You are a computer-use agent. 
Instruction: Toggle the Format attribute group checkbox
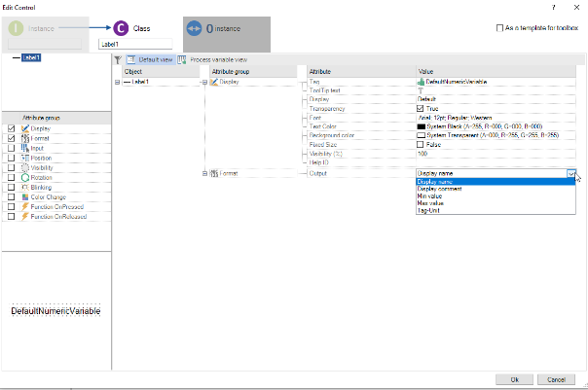point(12,138)
